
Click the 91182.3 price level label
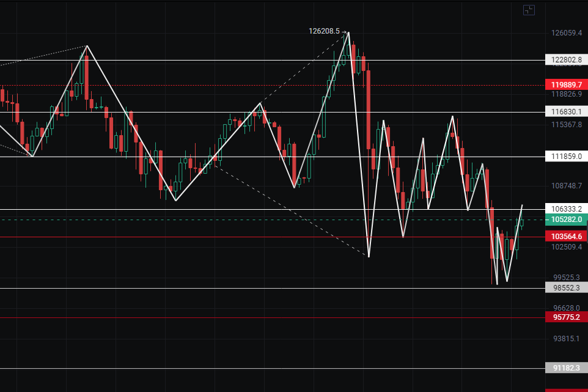point(565,368)
